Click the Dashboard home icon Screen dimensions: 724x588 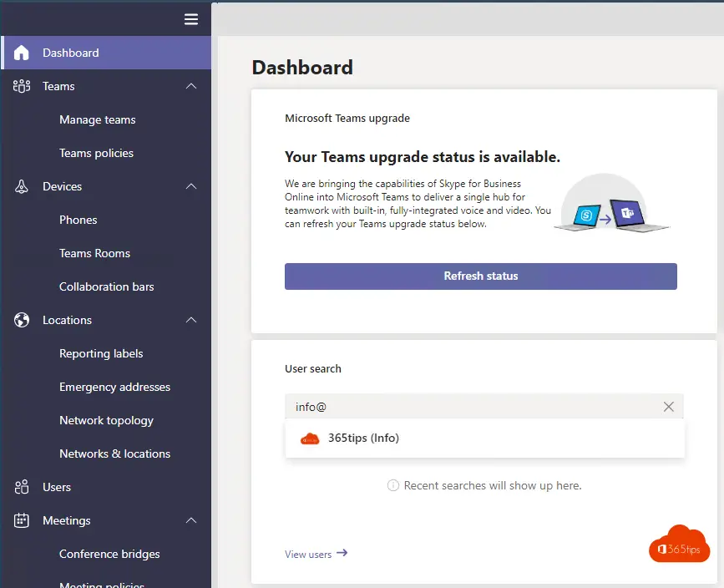21,53
